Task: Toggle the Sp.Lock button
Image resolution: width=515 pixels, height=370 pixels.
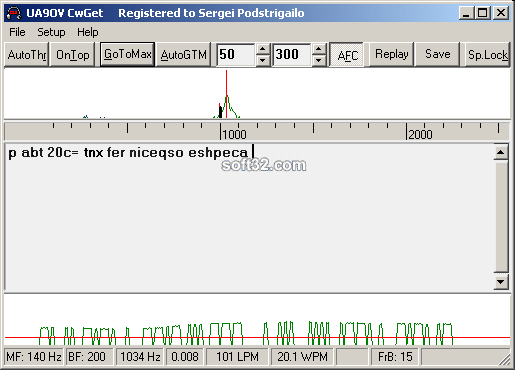Action: [x=487, y=54]
